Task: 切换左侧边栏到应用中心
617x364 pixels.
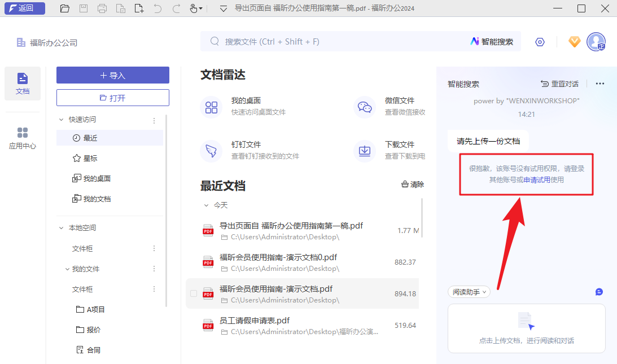Action: point(23,137)
